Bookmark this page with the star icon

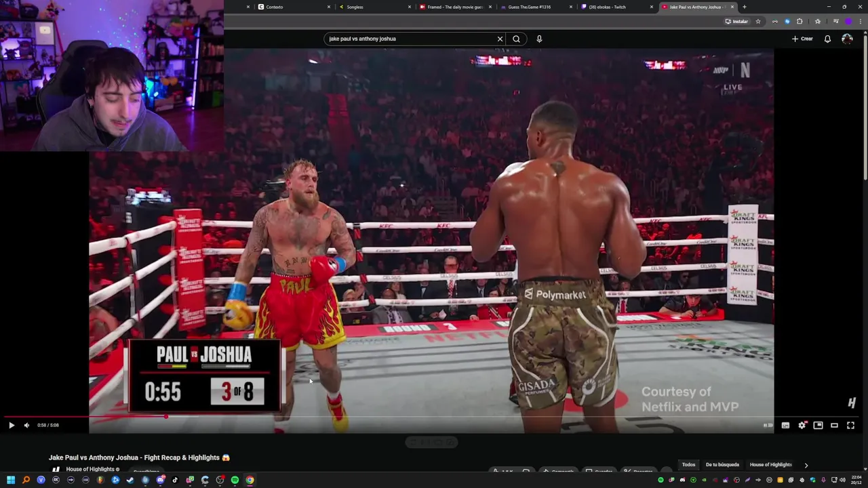(x=758, y=21)
